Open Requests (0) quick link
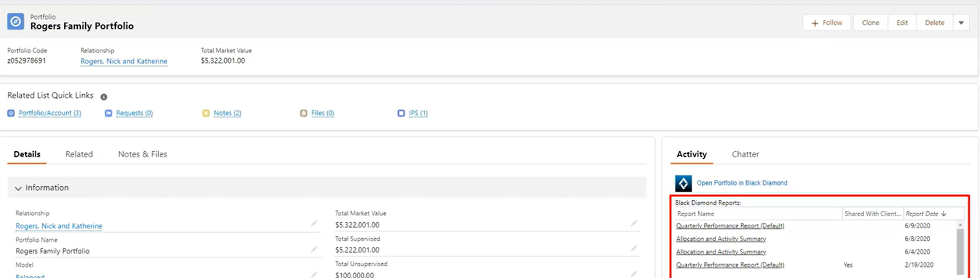980x278 pixels. point(134,113)
